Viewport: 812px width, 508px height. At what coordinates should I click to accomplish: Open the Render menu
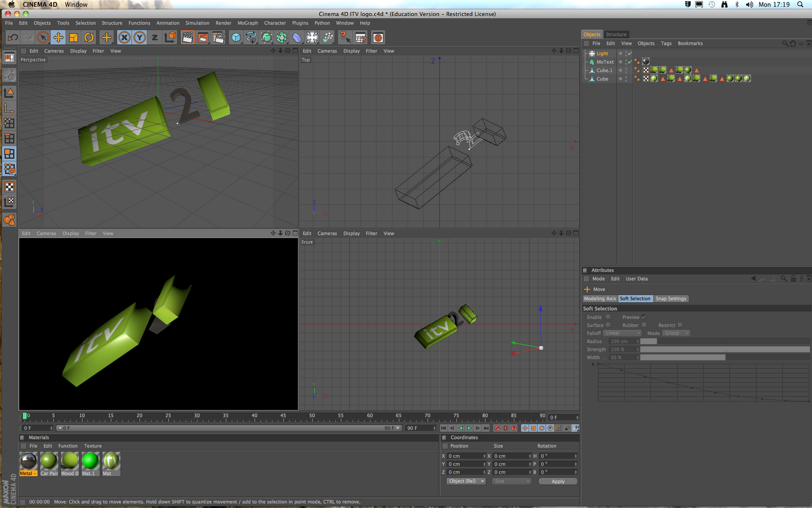coord(223,23)
